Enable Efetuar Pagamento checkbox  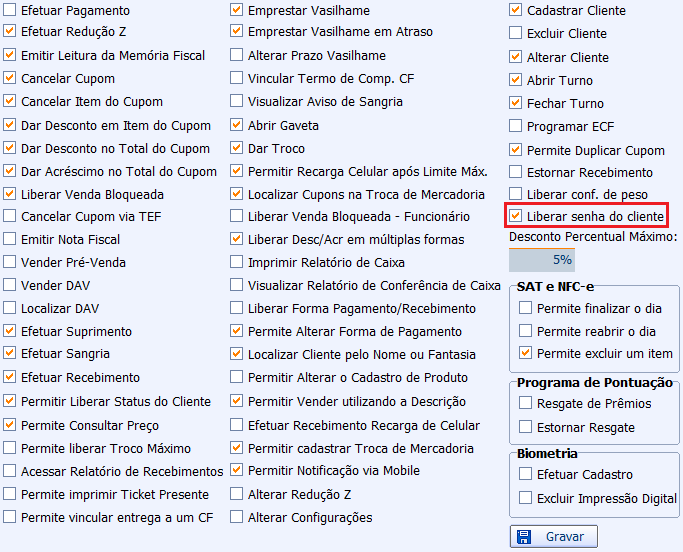pos(10,10)
